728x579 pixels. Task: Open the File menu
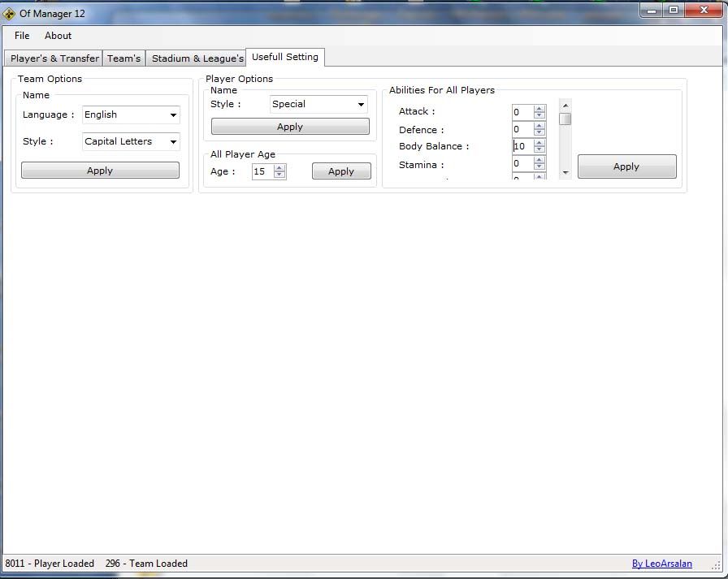pos(22,36)
